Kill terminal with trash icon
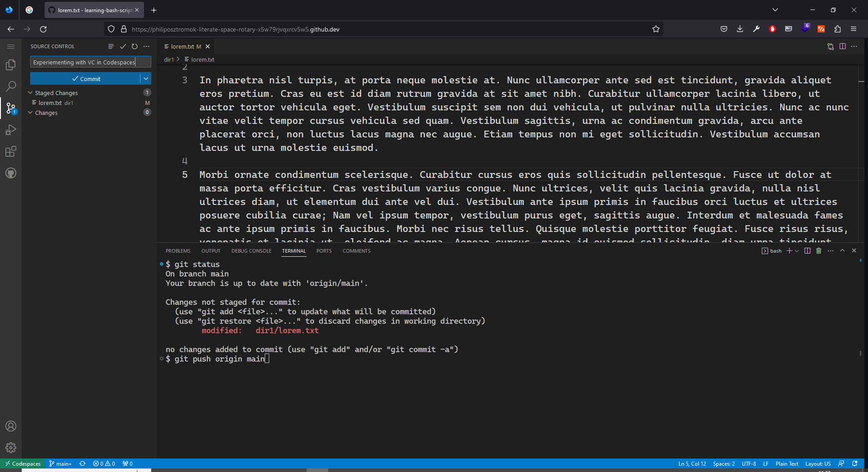This screenshot has height=472, width=868. [x=819, y=251]
